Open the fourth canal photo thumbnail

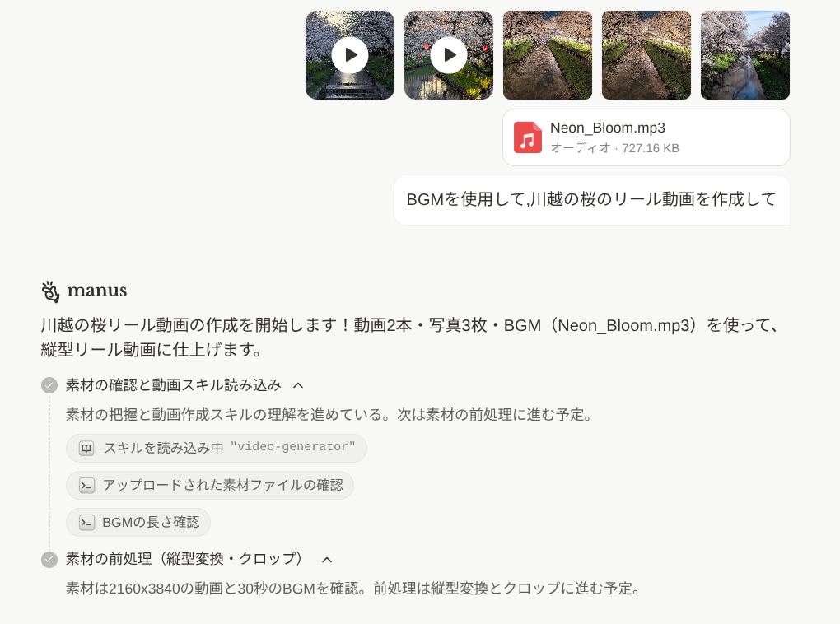(646, 55)
